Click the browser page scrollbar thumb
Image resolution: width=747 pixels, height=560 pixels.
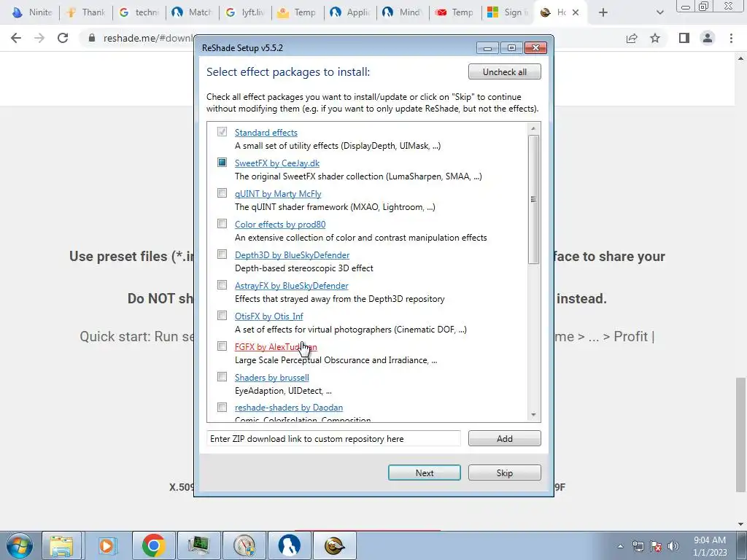tap(741, 435)
